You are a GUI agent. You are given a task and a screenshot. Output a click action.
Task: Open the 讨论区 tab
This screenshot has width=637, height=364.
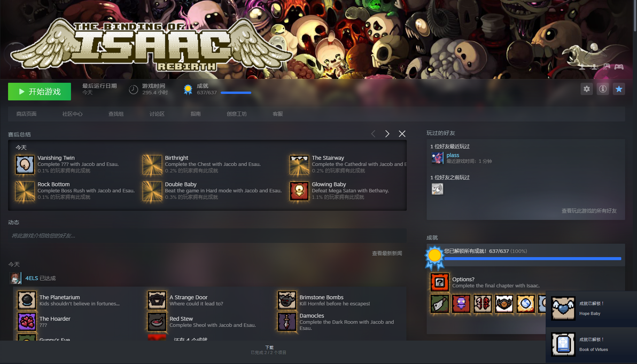[x=157, y=114]
